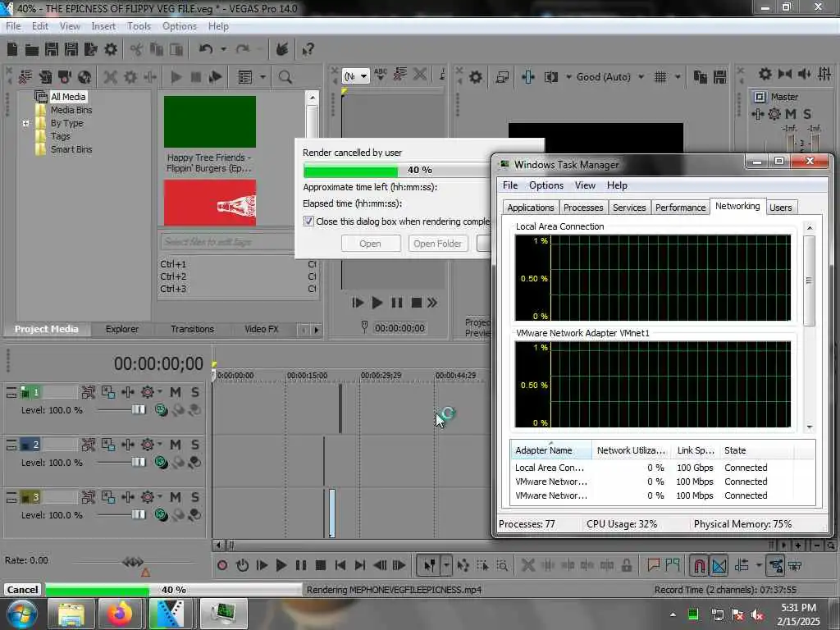Solo track 1 with S button
840x630 pixels.
click(195, 392)
